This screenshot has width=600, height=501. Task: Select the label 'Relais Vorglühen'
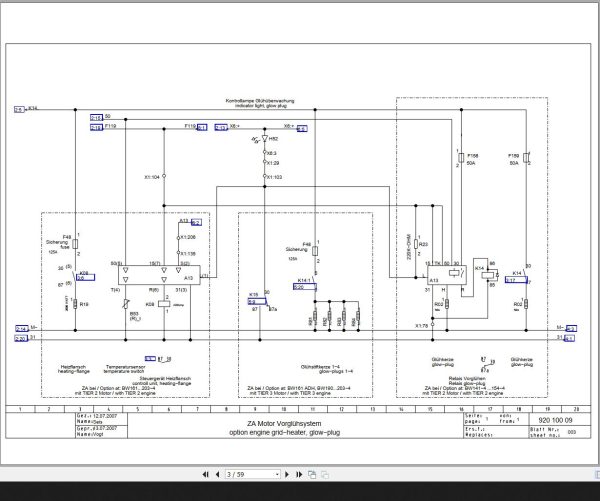(x=467, y=379)
